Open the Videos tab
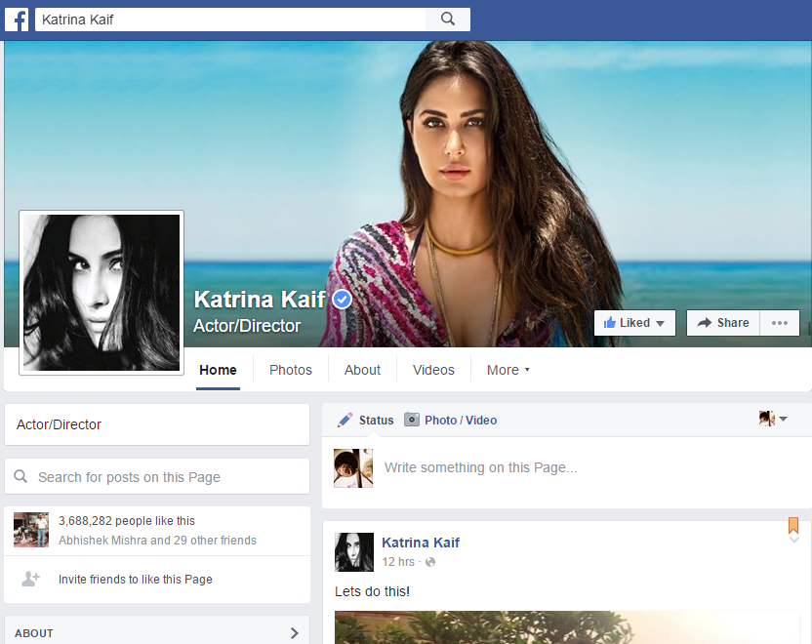This screenshot has width=812, height=644. [x=433, y=370]
